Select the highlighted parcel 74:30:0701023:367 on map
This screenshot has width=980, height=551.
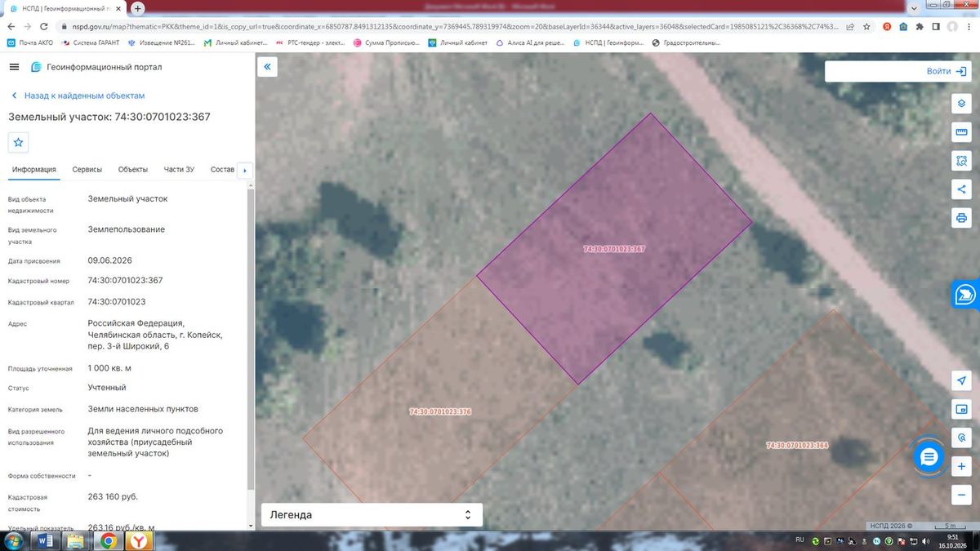614,248
